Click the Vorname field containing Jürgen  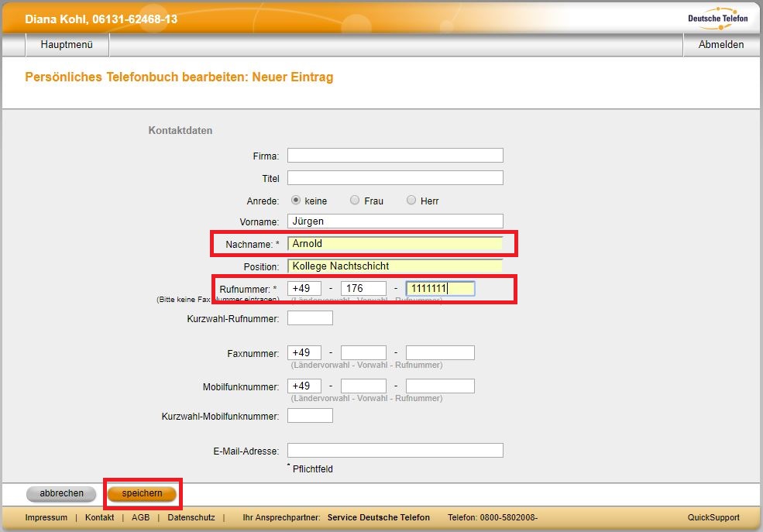(395, 221)
